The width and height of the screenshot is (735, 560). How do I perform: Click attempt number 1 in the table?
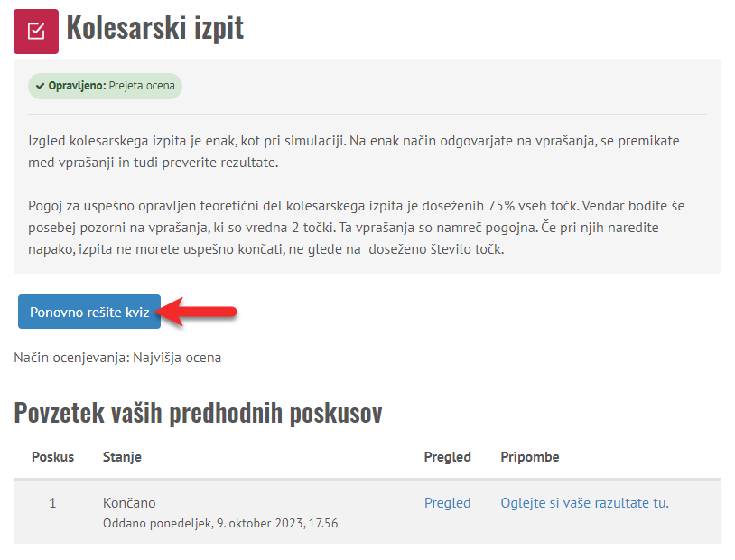tap(52, 503)
